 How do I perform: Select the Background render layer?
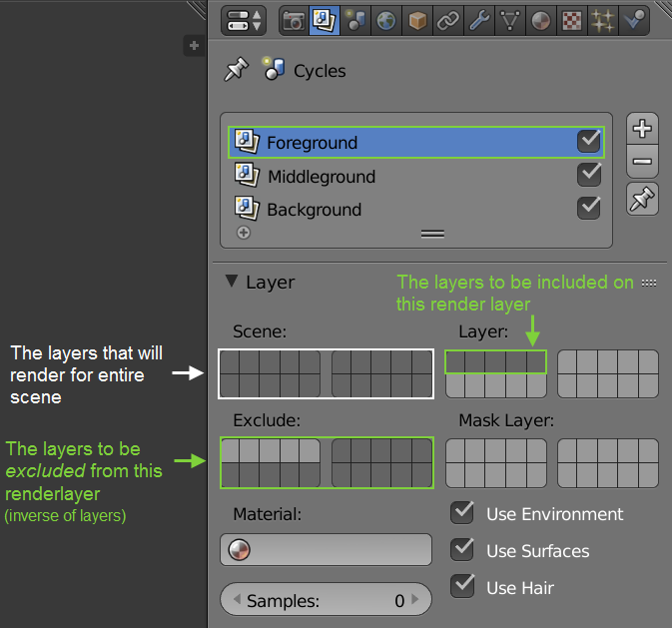pos(416,210)
